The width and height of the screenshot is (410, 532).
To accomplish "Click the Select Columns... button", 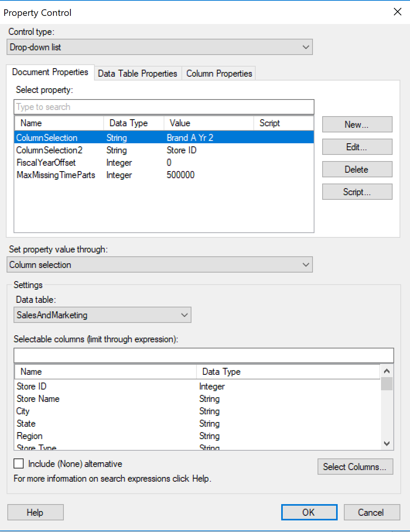I will (x=355, y=467).
